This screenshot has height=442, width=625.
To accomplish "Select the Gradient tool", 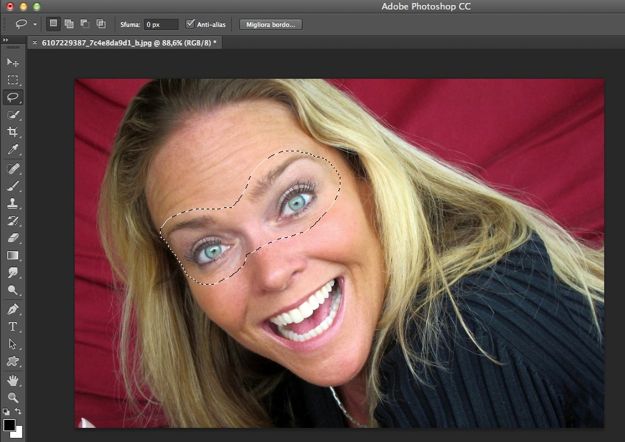I will (x=13, y=255).
